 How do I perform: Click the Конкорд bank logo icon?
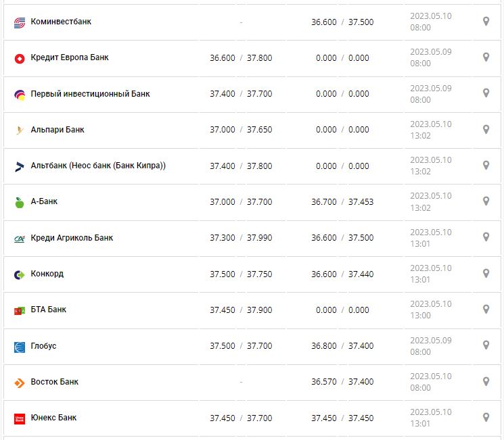click(20, 274)
